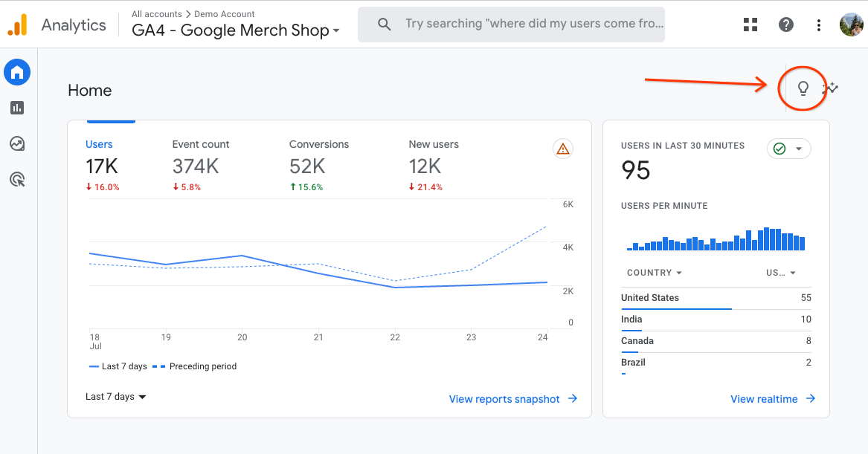The image size is (868, 454).
Task: Select the Event count metric tab
Action: tap(201, 165)
